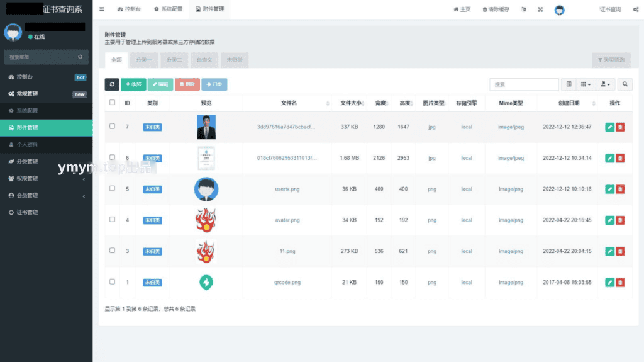Click the sidebar menu search magnifier icon
Viewport: 644px width, 362px height.
coord(80,57)
